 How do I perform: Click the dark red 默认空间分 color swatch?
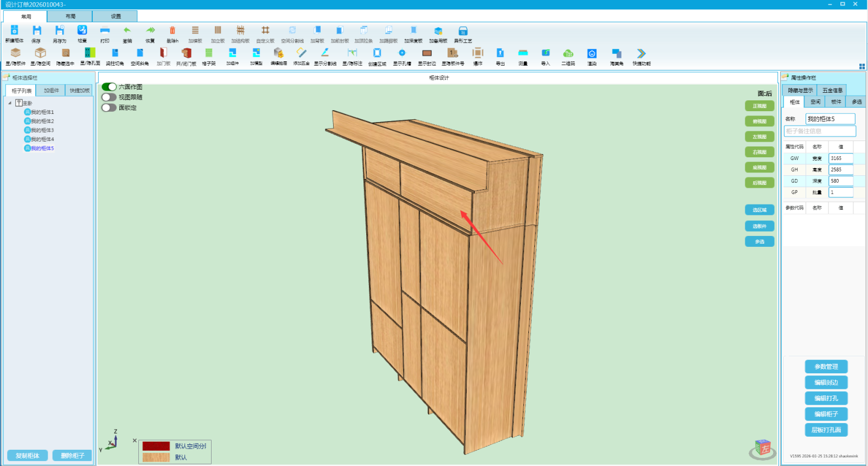[156, 446]
